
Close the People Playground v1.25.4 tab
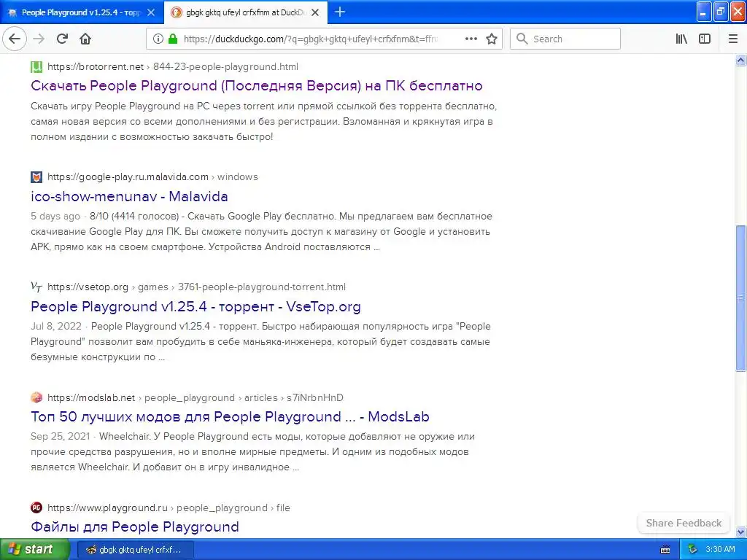pos(150,12)
